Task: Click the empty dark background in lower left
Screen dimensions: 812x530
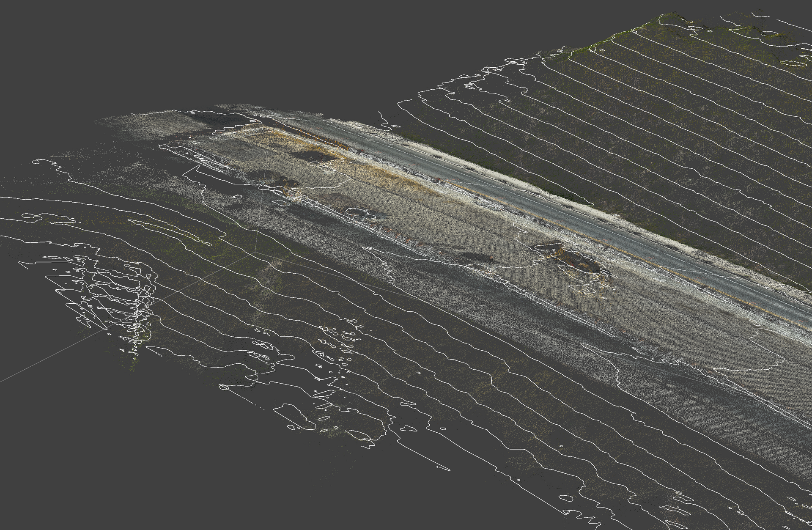Action: (85, 465)
